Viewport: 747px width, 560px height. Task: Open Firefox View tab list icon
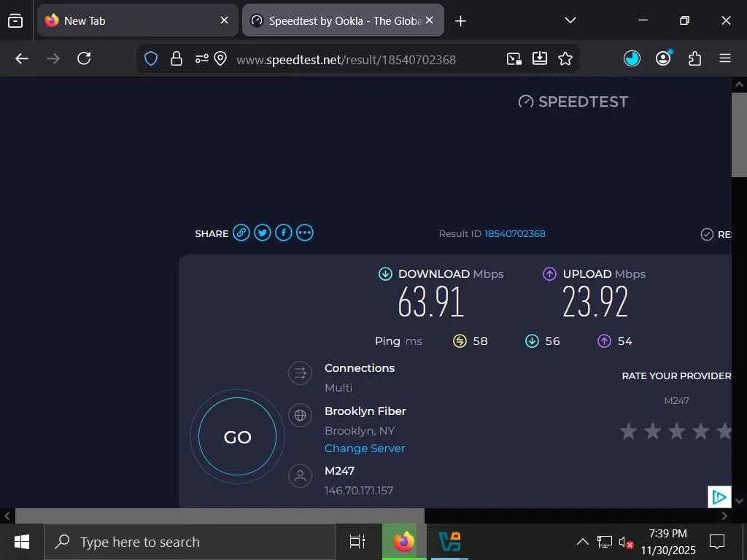(15, 21)
